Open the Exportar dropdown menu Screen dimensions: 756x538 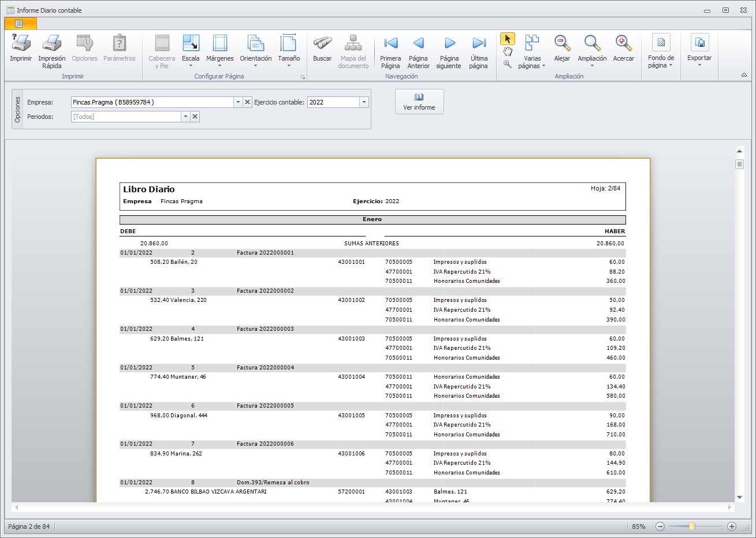coord(699,51)
